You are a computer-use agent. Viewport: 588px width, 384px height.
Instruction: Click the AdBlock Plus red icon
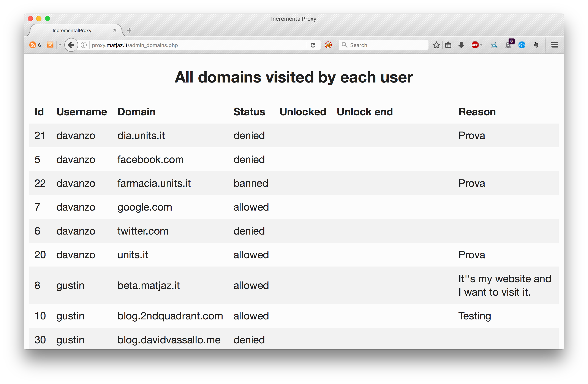click(x=471, y=45)
